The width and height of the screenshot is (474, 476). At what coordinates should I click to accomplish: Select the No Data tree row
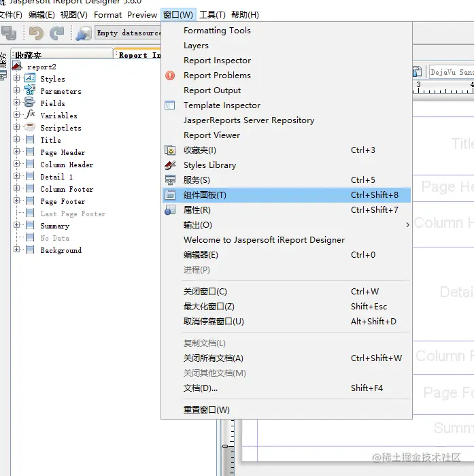(x=55, y=238)
